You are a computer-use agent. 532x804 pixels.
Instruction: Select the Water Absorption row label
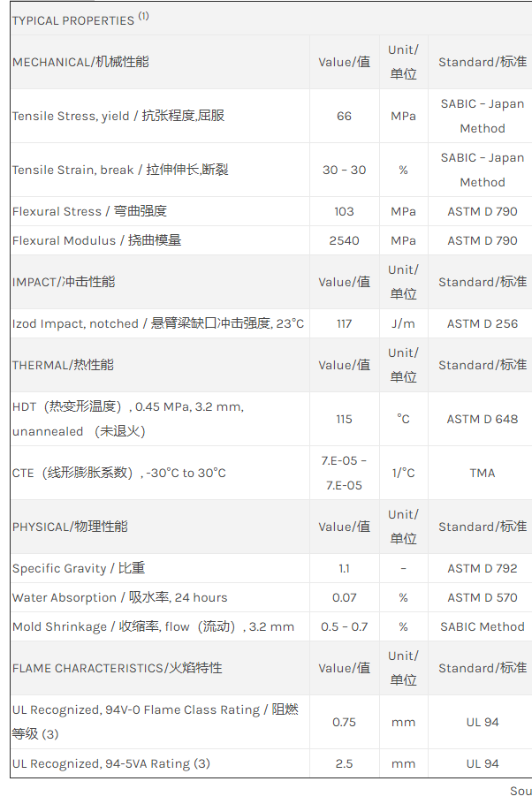coord(119,597)
